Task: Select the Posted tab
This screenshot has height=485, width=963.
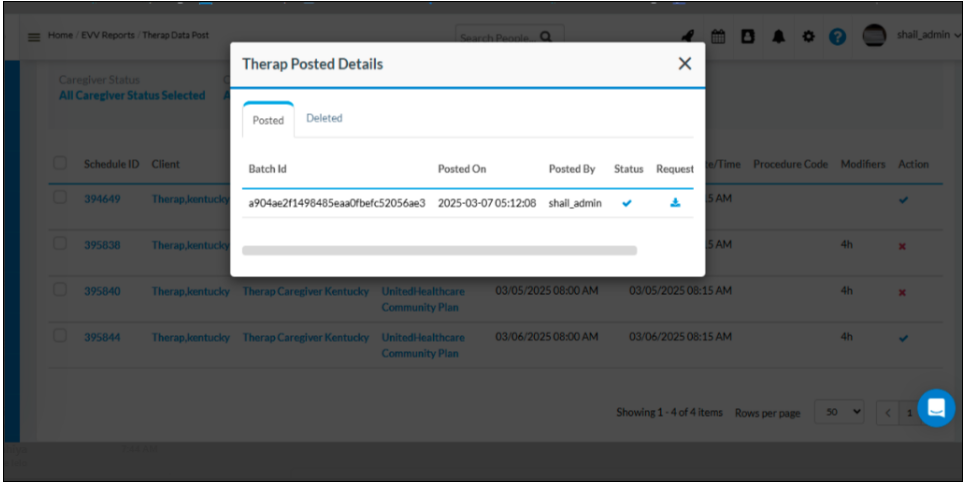Action: [x=268, y=120]
